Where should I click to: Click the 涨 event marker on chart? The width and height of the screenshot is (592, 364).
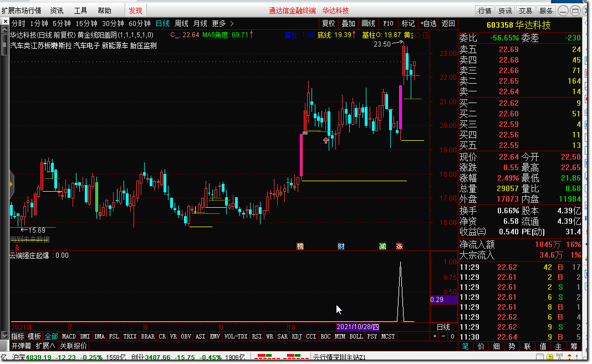[399, 247]
